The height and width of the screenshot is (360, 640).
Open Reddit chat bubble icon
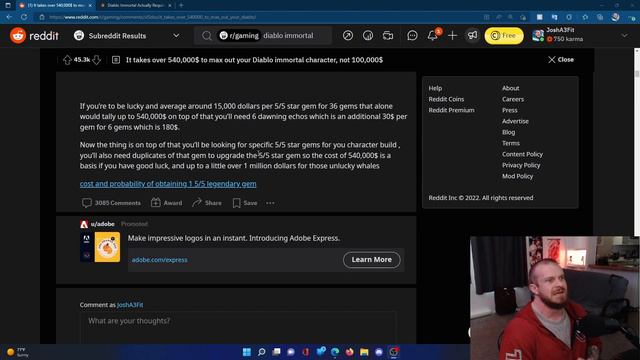point(412,36)
